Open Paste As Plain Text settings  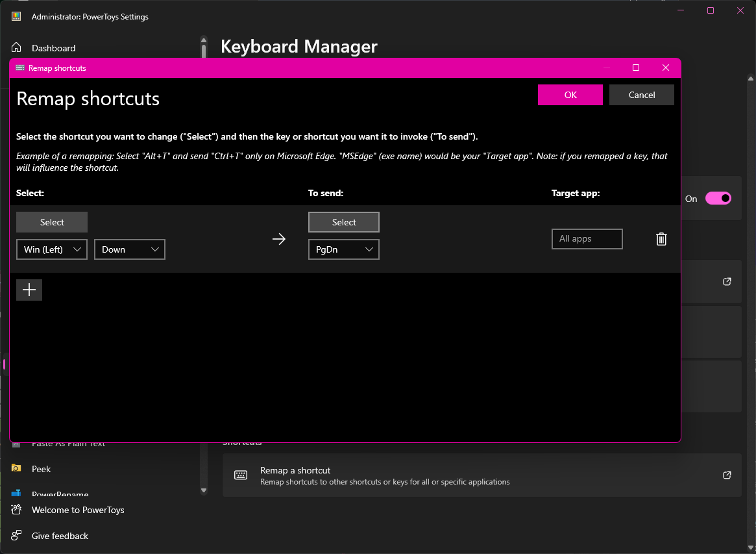pos(68,443)
